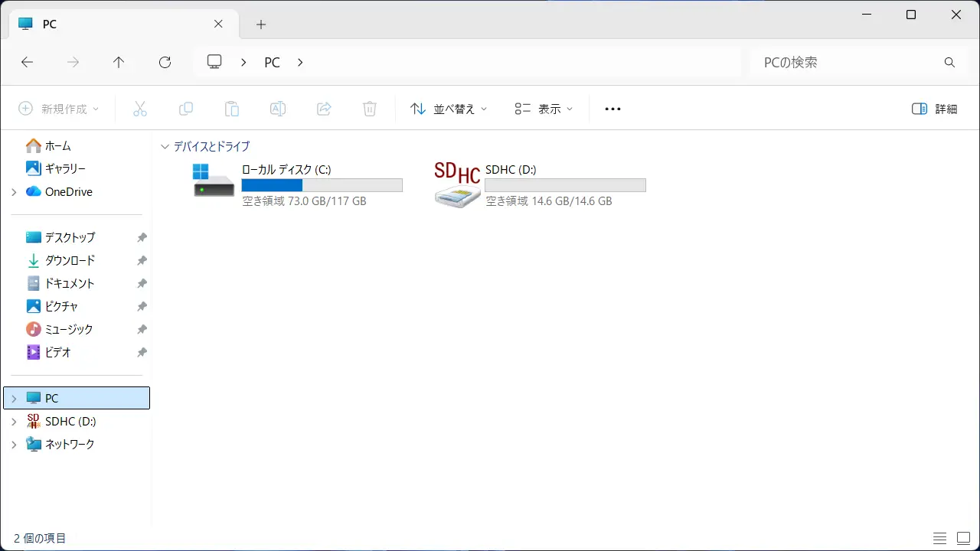Click the Cut scissors icon in toolbar
The image size is (980, 551).
[139, 109]
